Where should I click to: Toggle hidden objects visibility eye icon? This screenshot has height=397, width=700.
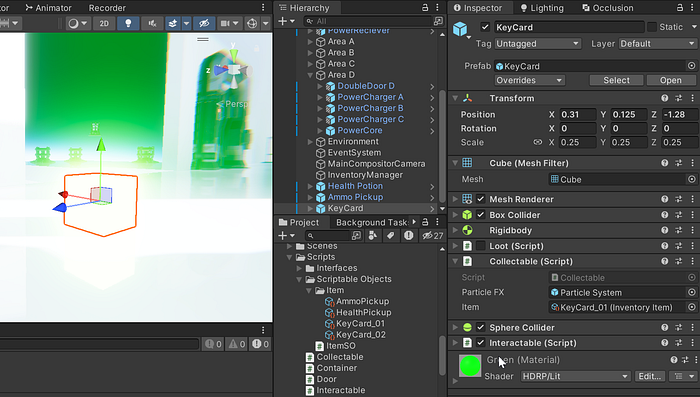(x=204, y=23)
